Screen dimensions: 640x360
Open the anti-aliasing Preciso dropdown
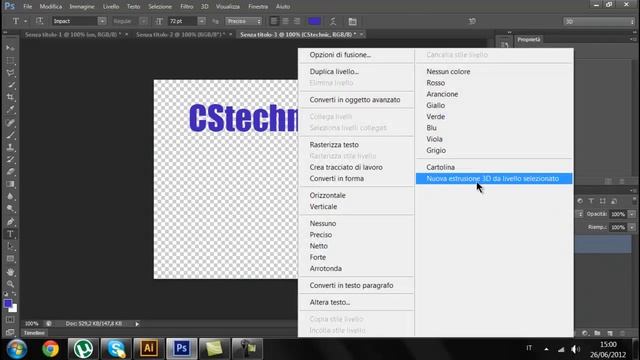tap(244, 21)
